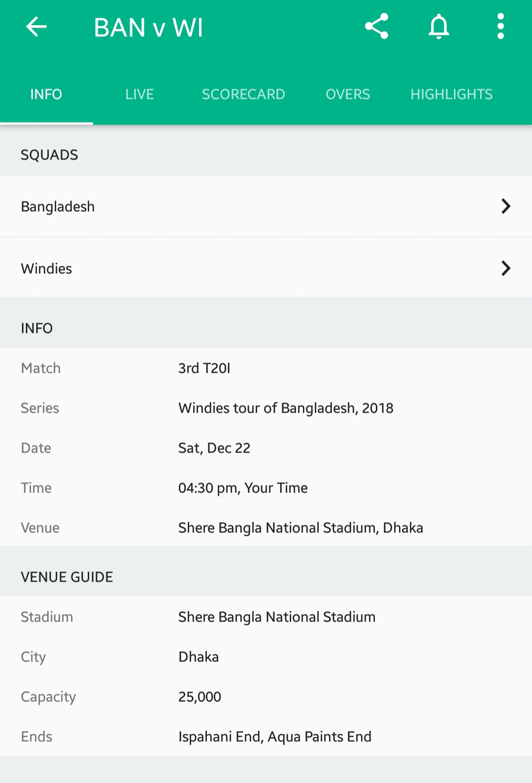Tap the Sat, Dec 22 date

[214, 448]
